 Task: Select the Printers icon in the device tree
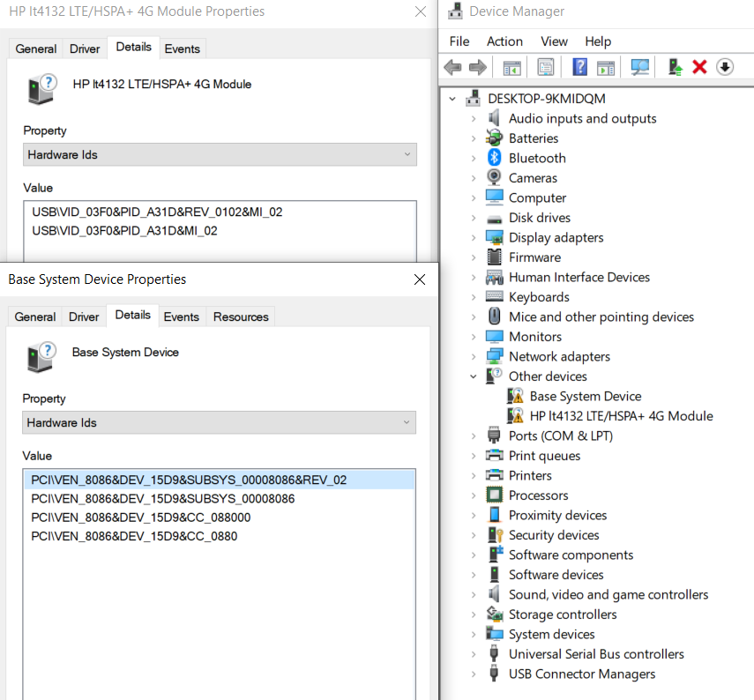(x=495, y=475)
